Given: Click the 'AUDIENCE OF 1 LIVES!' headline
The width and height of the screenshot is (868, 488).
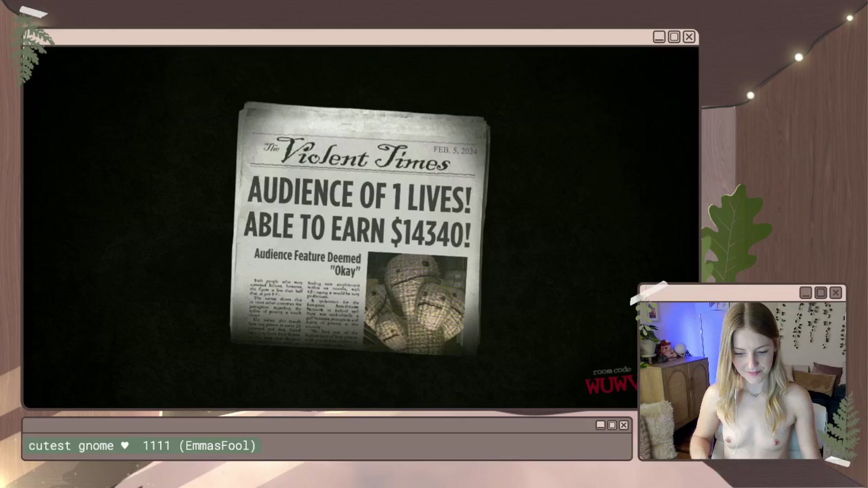Looking at the screenshot, I should click(x=359, y=195).
